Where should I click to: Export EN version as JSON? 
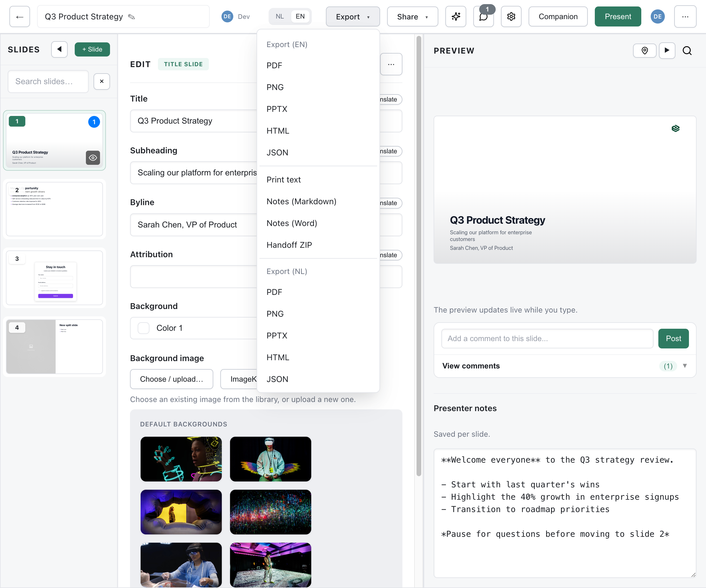(318, 153)
